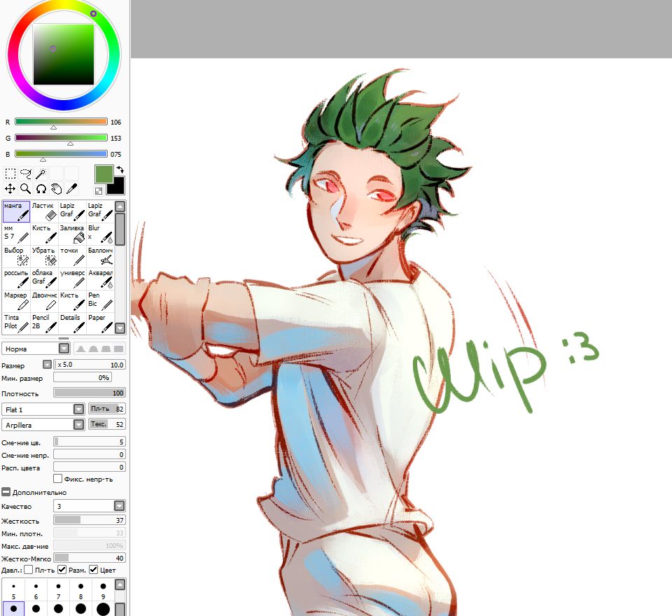Screen dimensions: 672x616
Task: Disable pressure Разм. checkbox
Action: [62, 570]
